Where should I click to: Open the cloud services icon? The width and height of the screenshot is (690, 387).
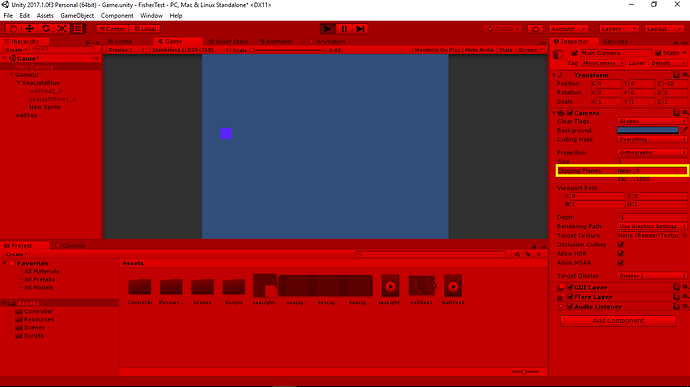point(535,29)
